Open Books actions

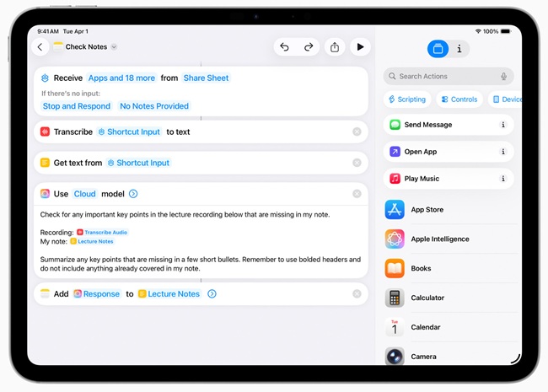click(451, 268)
